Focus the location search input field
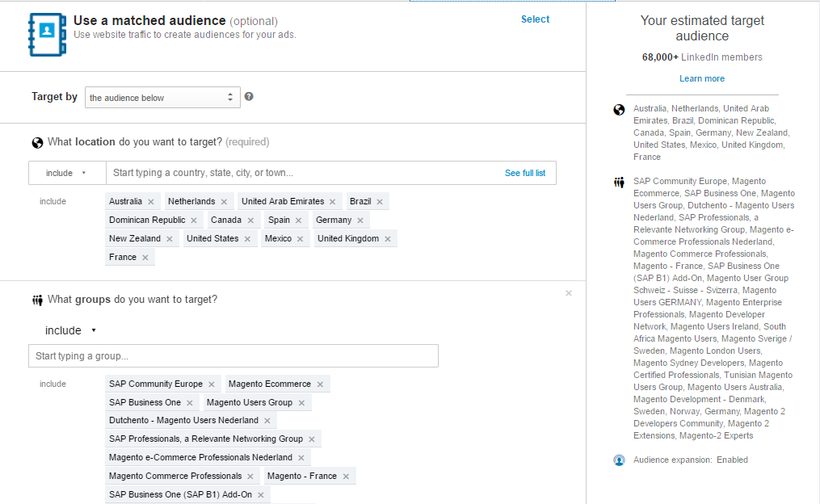820x504 pixels. 306,173
